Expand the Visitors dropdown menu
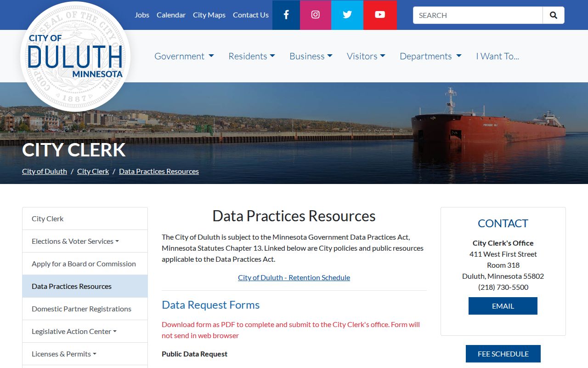 pyautogui.click(x=366, y=56)
